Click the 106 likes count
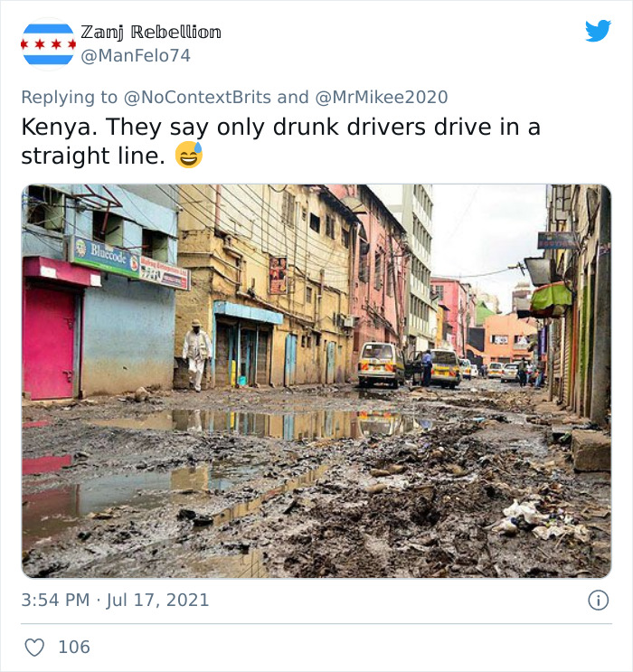Image resolution: width=633 pixels, height=672 pixels. coord(74,648)
